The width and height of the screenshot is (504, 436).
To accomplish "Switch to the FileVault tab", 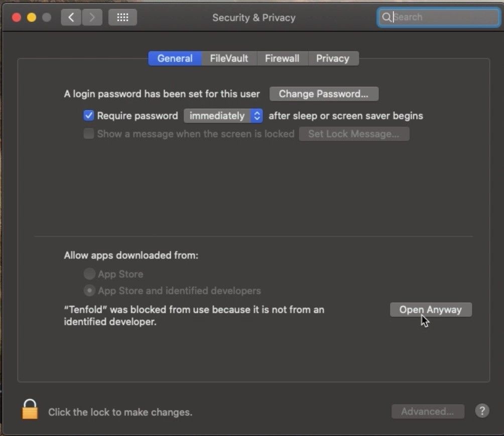I will click(228, 58).
